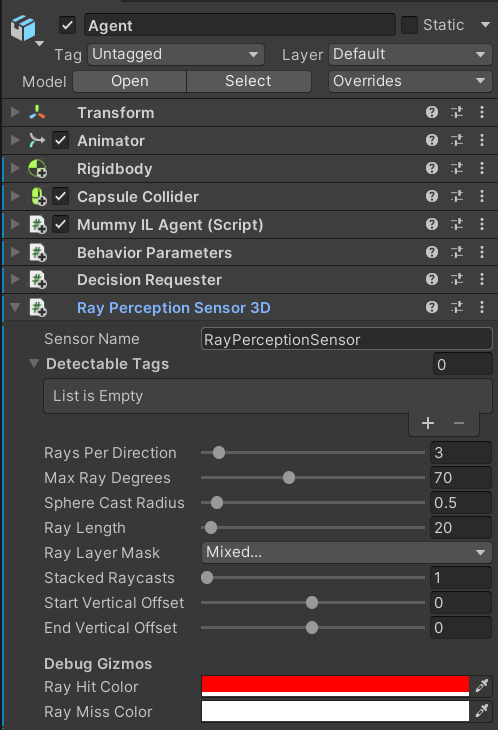498x730 pixels.
Task: Click the Select model prefab button
Action: coord(249,81)
